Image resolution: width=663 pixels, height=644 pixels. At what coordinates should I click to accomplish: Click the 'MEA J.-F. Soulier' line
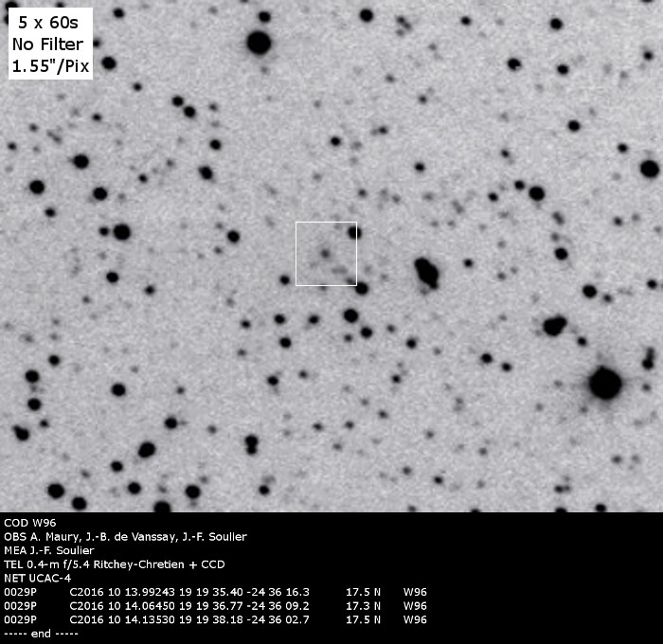(x=49, y=550)
